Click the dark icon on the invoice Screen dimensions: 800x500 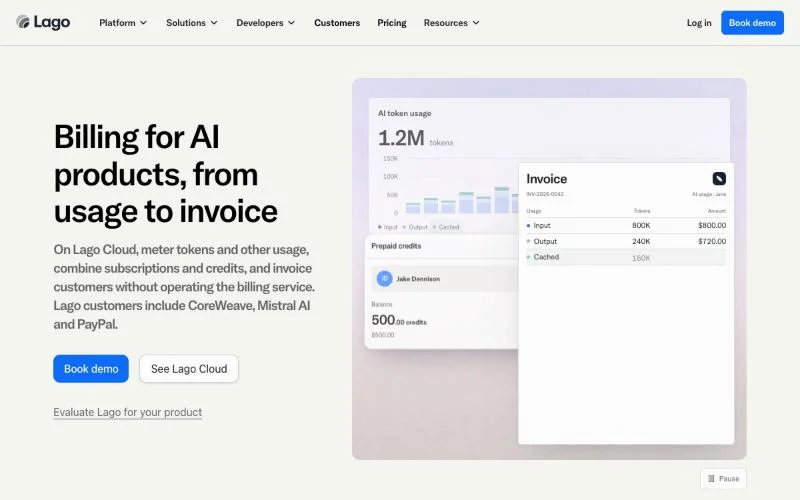point(719,179)
